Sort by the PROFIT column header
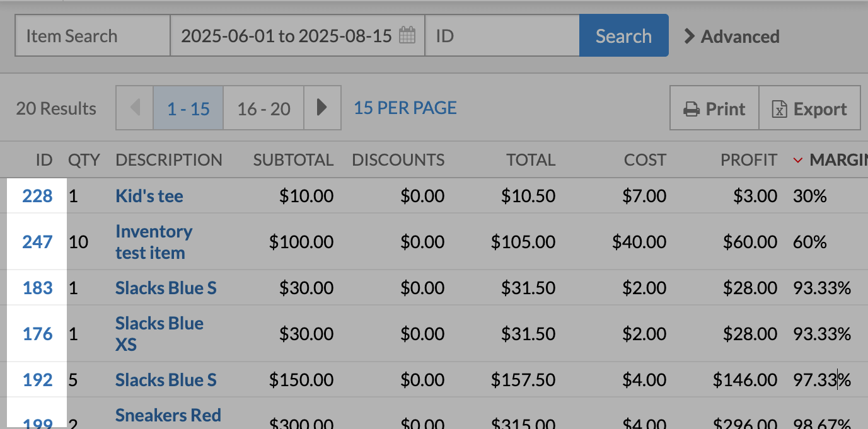This screenshot has height=429, width=868. pyautogui.click(x=748, y=160)
